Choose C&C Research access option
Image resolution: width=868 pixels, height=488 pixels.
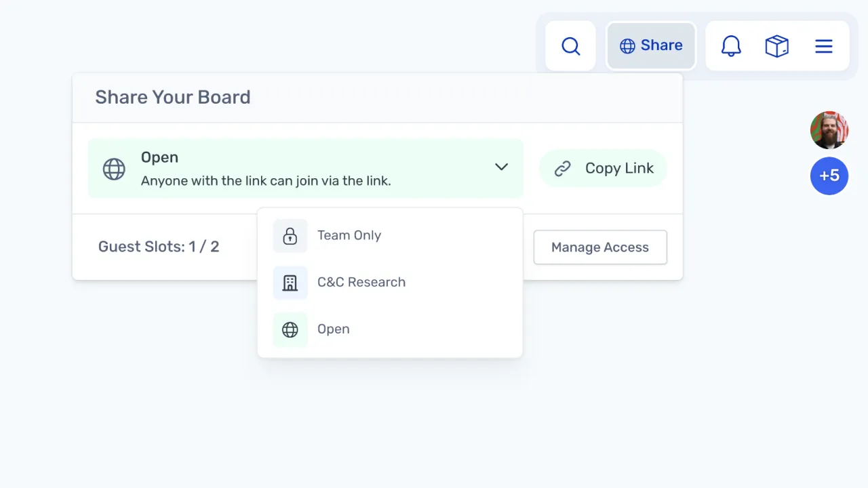point(361,283)
